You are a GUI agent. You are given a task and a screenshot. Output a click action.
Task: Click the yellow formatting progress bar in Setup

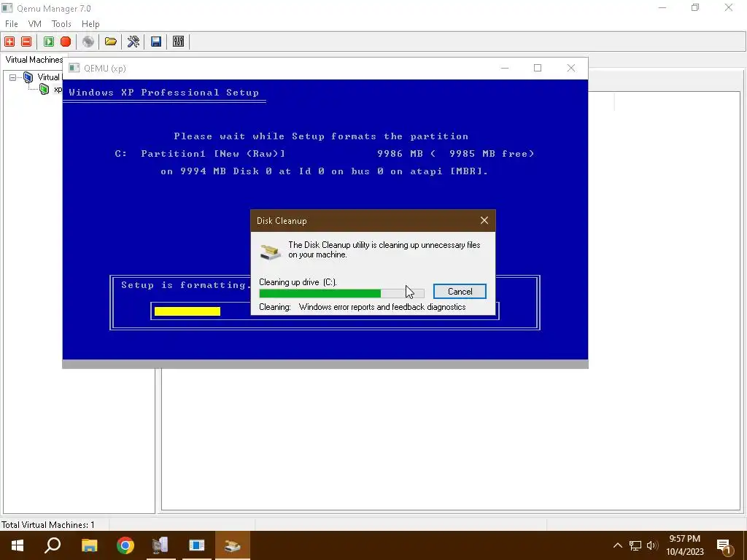[x=187, y=311]
